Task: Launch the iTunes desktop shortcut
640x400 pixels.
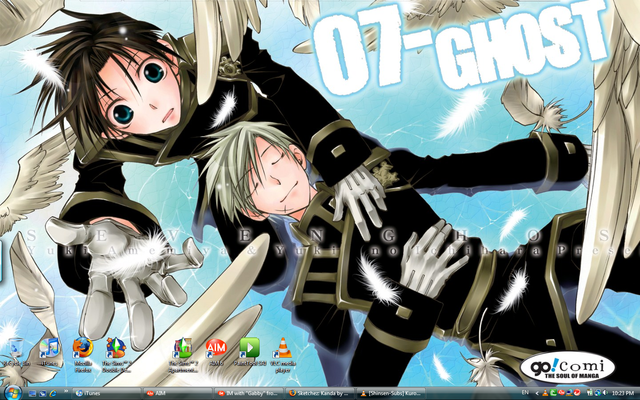Action: click(50, 352)
